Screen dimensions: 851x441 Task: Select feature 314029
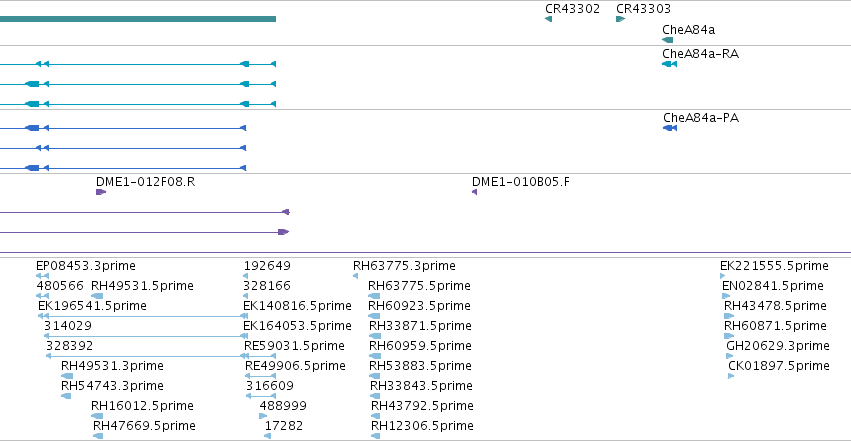point(146,336)
